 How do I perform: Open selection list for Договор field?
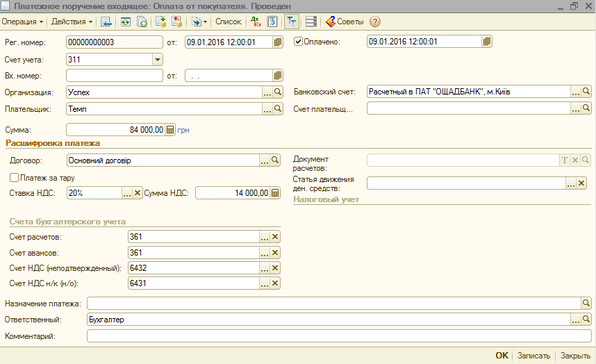coord(265,160)
